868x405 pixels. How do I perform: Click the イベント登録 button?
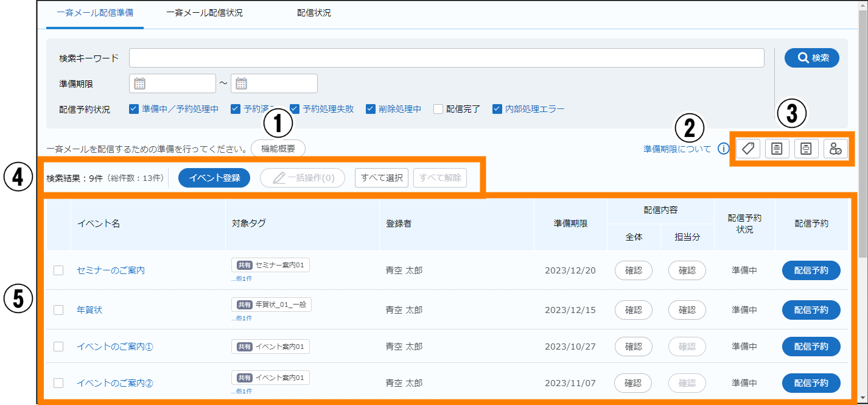click(x=214, y=178)
